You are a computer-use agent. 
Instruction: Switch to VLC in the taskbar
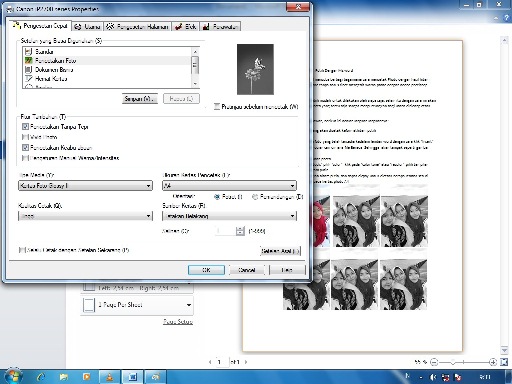[x=109, y=377]
